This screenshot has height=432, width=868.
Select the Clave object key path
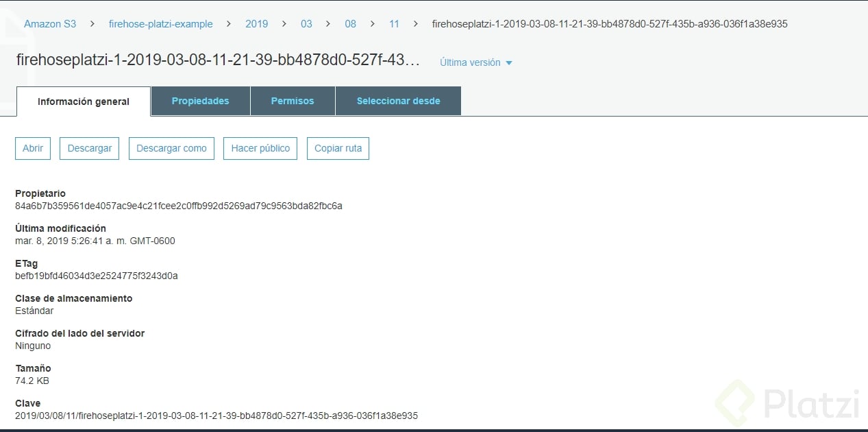(x=216, y=416)
